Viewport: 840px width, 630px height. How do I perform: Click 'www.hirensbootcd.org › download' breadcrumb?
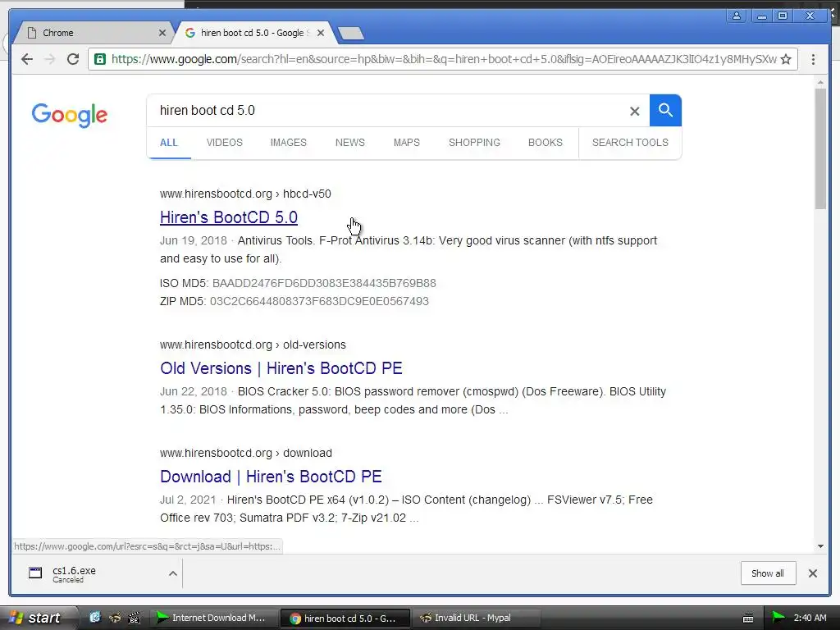point(246,453)
